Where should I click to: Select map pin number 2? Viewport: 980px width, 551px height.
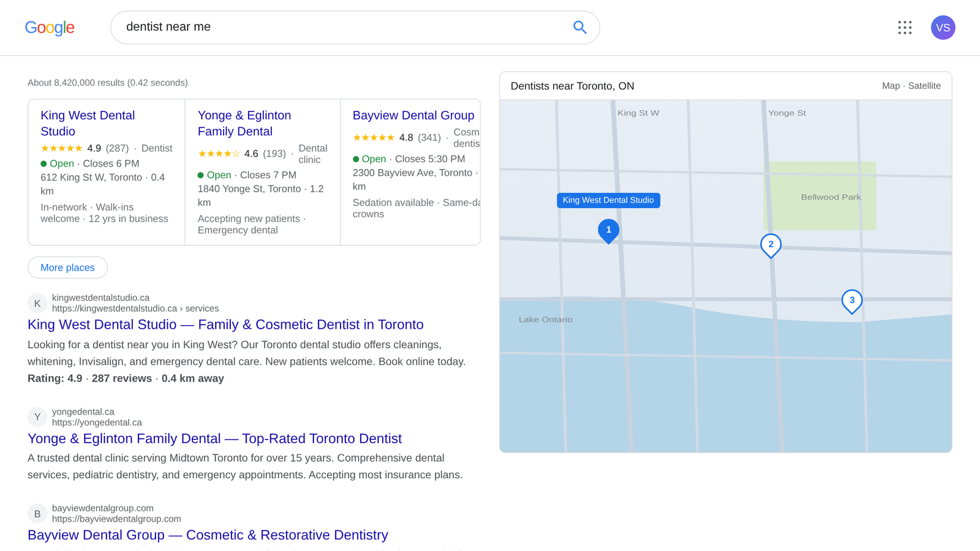coord(771,246)
